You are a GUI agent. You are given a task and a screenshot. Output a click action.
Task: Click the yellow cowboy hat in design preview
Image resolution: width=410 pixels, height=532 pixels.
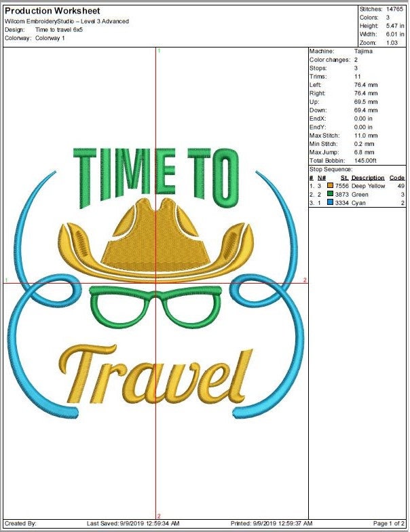coord(156,240)
